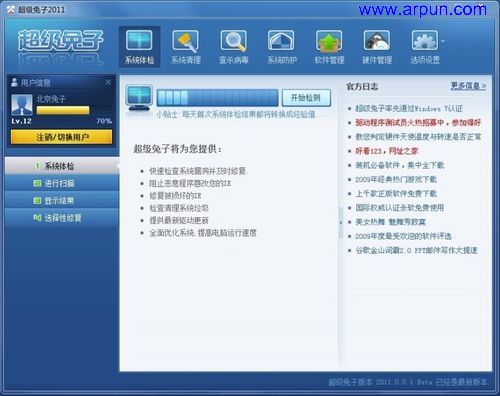This screenshot has height=396, width=500.
Task: Select 系统体检 in the left sidebar
Action: point(62,166)
